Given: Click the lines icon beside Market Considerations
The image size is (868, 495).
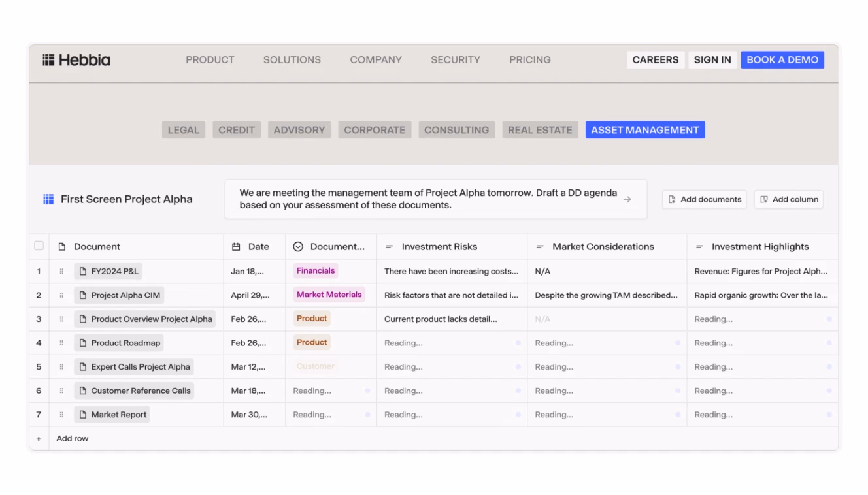Looking at the screenshot, I should coord(540,247).
